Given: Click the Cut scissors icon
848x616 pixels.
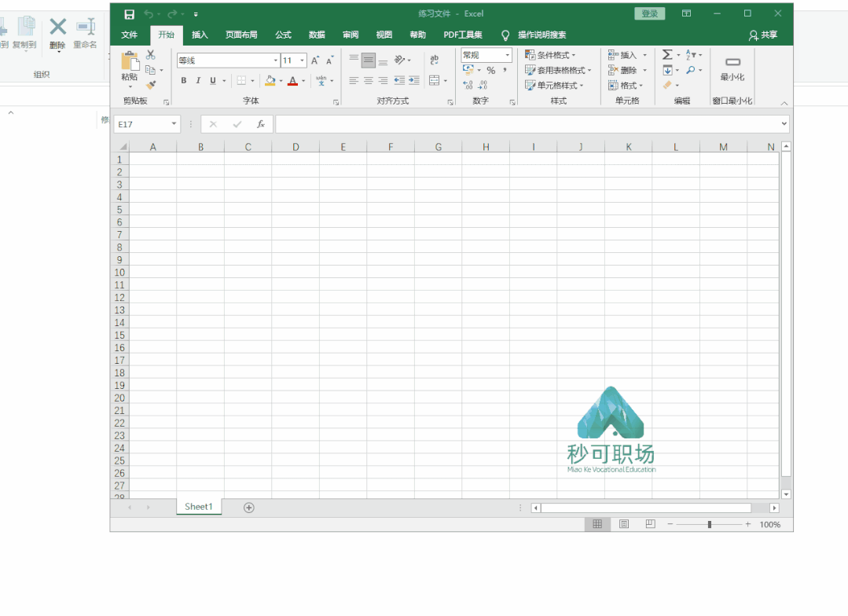Looking at the screenshot, I should pos(150,55).
